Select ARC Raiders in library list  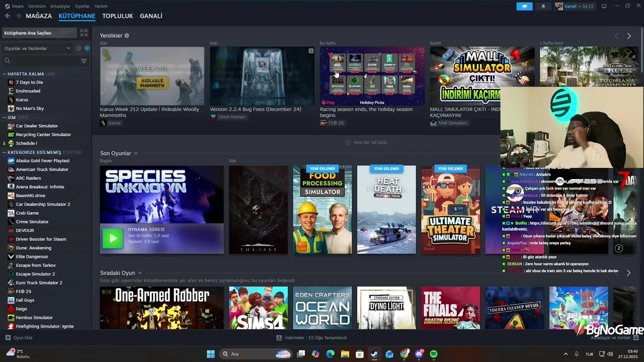pyautogui.click(x=28, y=178)
